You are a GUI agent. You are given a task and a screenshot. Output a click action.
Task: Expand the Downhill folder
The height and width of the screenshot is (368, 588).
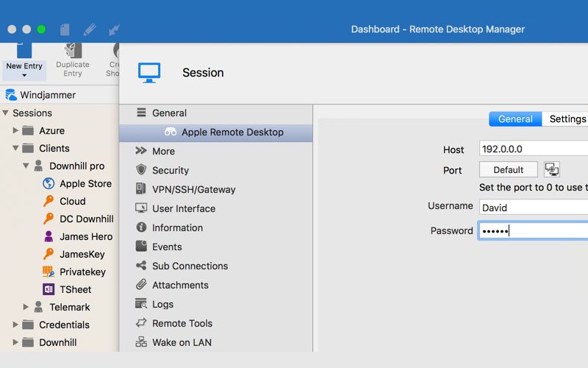[x=15, y=342]
